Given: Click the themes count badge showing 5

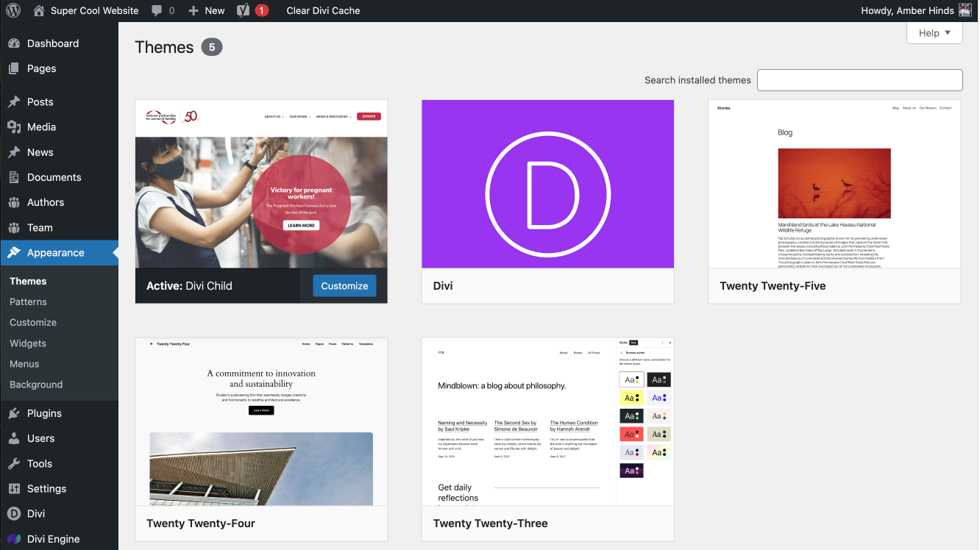Looking at the screenshot, I should [x=212, y=47].
